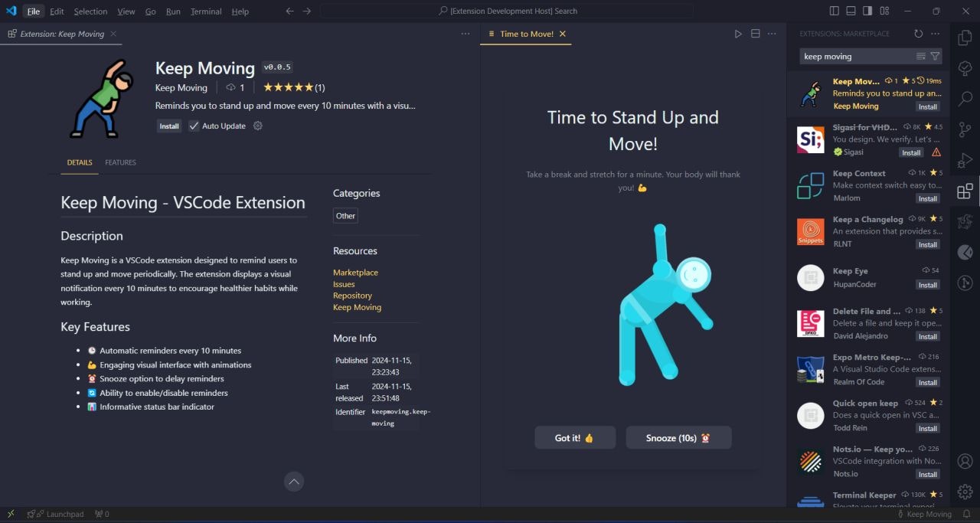Click the title bar command search box
The width and height of the screenshot is (980, 523).
click(508, 11)
